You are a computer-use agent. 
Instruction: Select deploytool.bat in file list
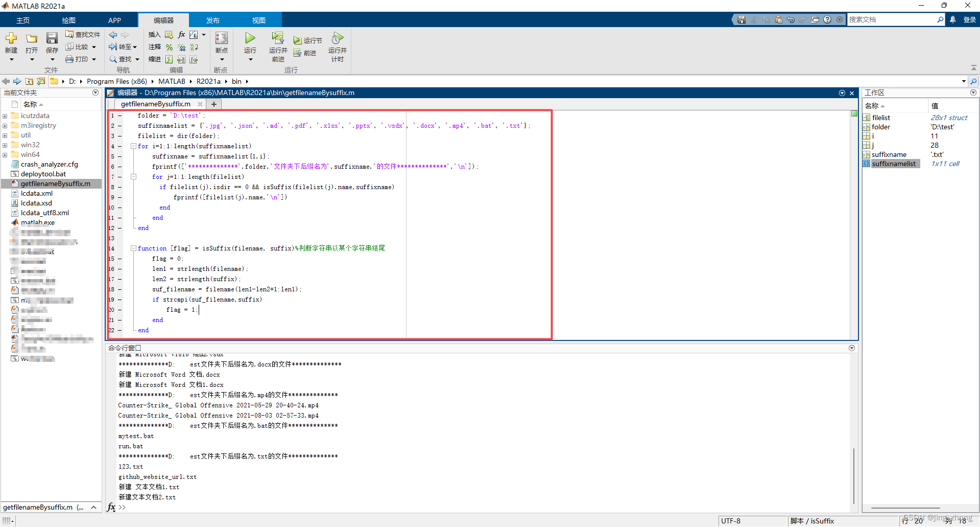(x=43, y=174)
